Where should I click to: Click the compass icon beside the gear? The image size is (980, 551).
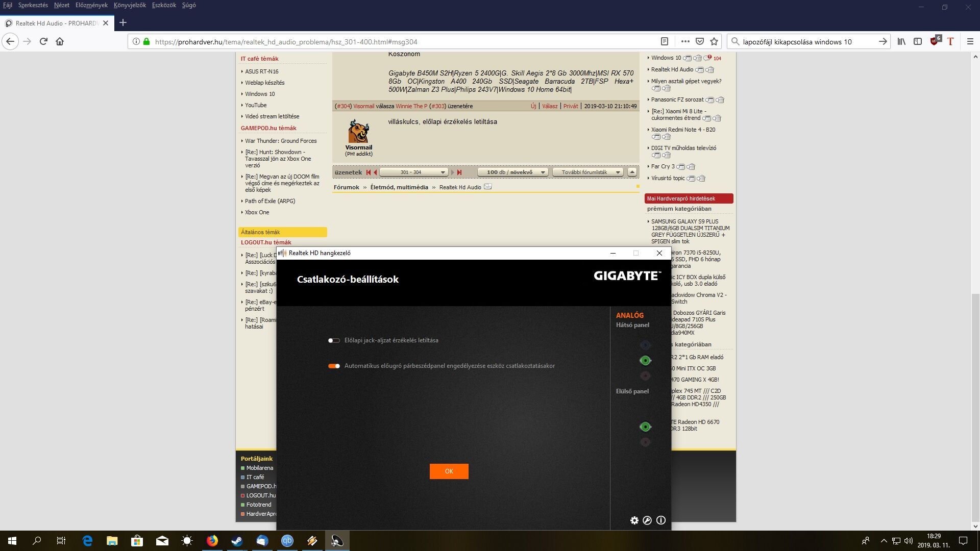coord(647,520)
